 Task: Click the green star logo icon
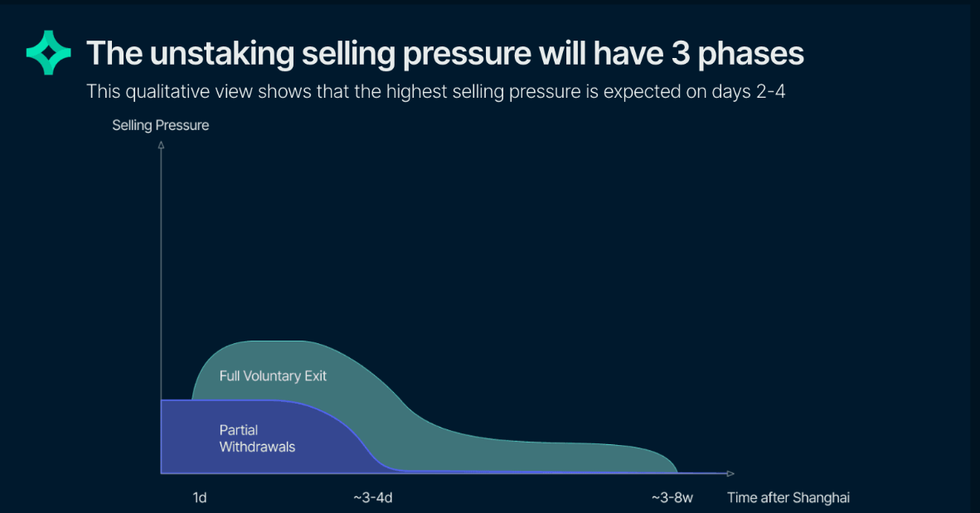[50, 53]
